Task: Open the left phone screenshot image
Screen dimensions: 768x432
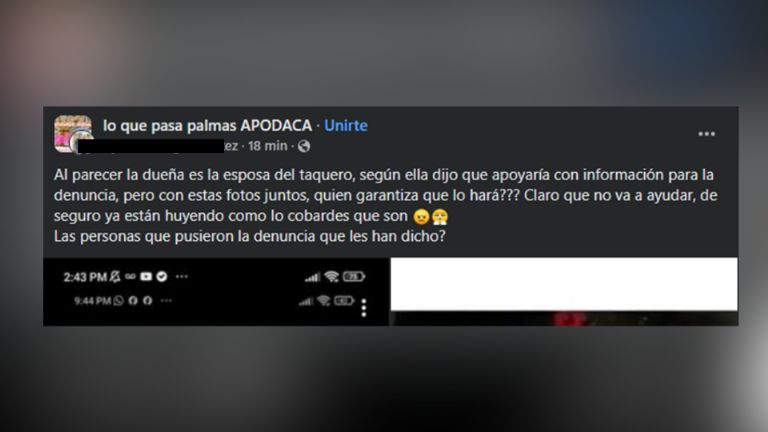Action: pos(216,291)
